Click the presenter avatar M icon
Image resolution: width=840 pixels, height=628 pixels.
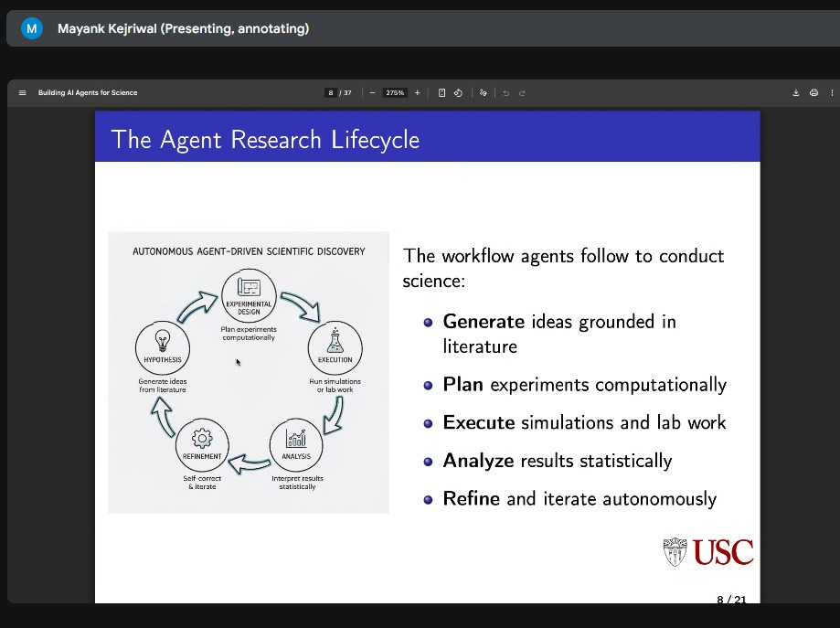point(32,28)
